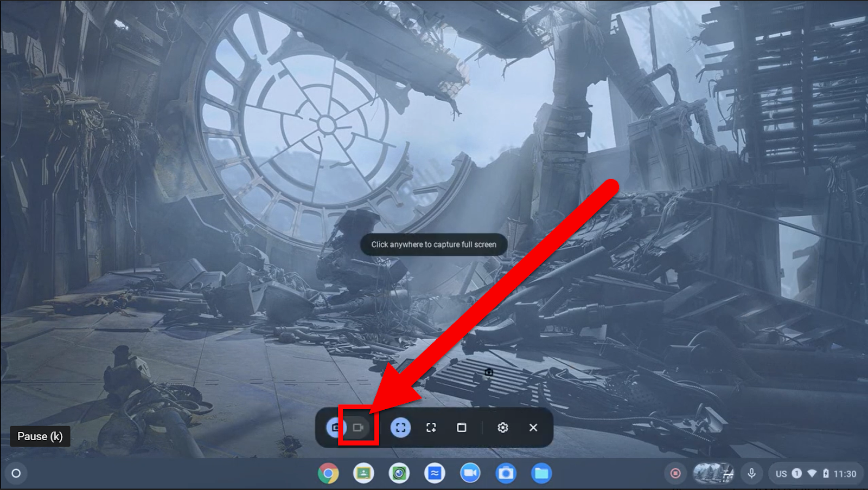Open screen capture settings gear
This screenshot has width=868, height=490.
click(503, 428)
